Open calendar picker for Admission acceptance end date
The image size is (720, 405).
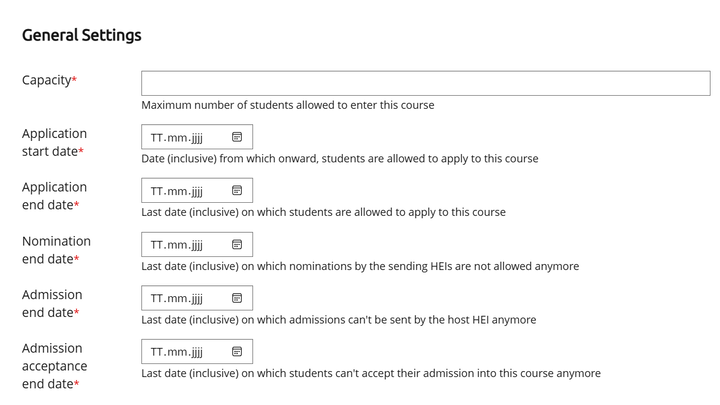[x=237, y=352]
